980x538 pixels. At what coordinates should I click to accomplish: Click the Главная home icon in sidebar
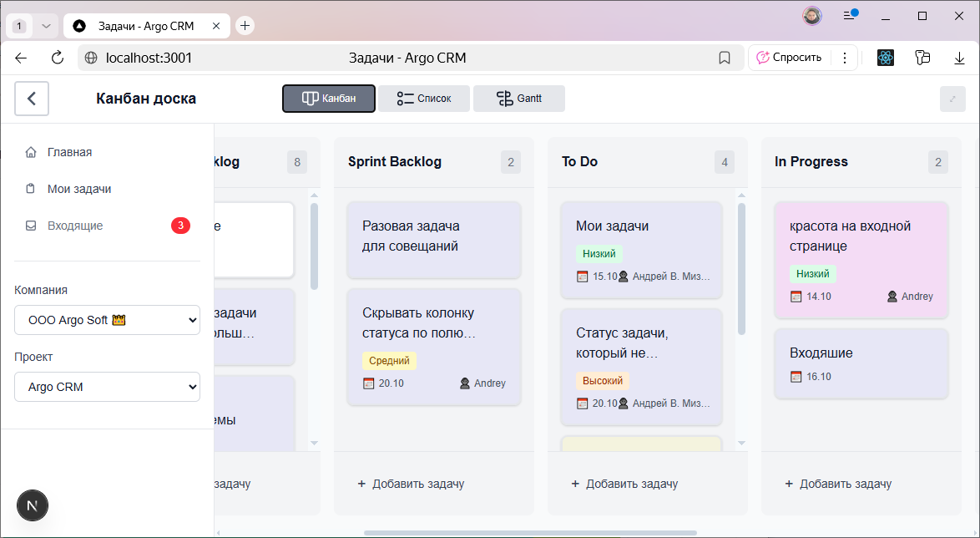click(32, 151)
